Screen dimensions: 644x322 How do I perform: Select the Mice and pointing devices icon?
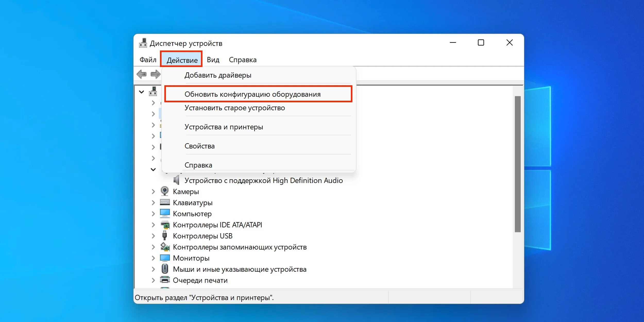click(165, 269)
